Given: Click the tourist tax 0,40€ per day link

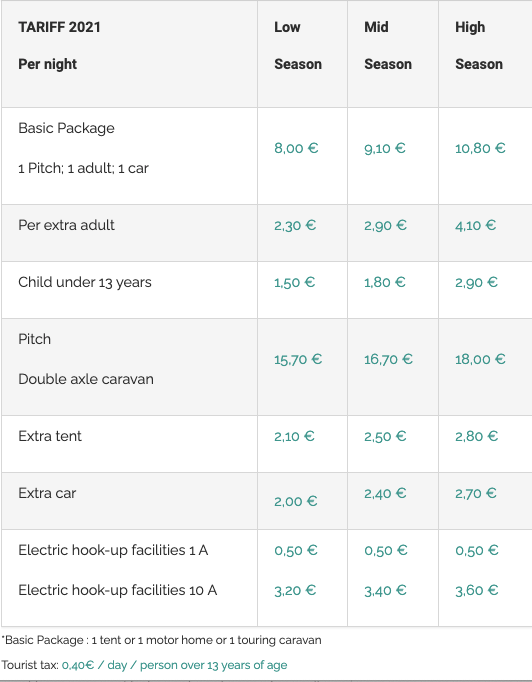Looking at the screenshot, I should (x=174, y=665).
